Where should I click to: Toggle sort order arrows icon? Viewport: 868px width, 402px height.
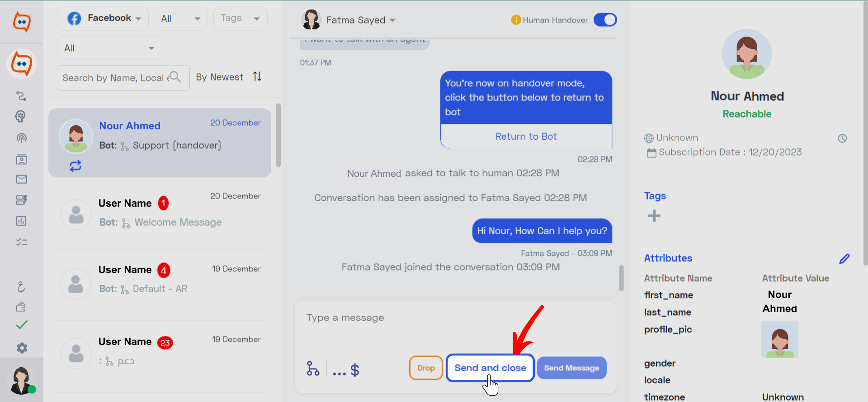(x=257, y=76)
